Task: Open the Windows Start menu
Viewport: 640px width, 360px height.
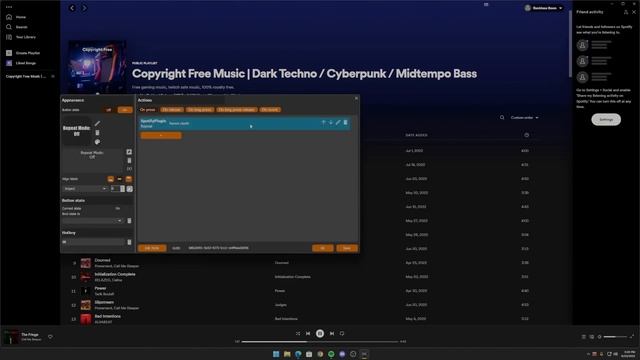Action: [x=276, y=354]
